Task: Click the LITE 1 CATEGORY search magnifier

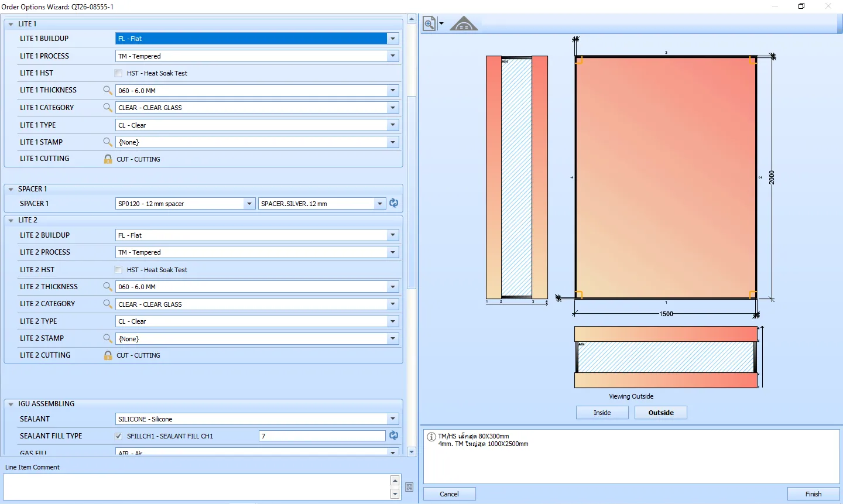Action: point(108,107)
